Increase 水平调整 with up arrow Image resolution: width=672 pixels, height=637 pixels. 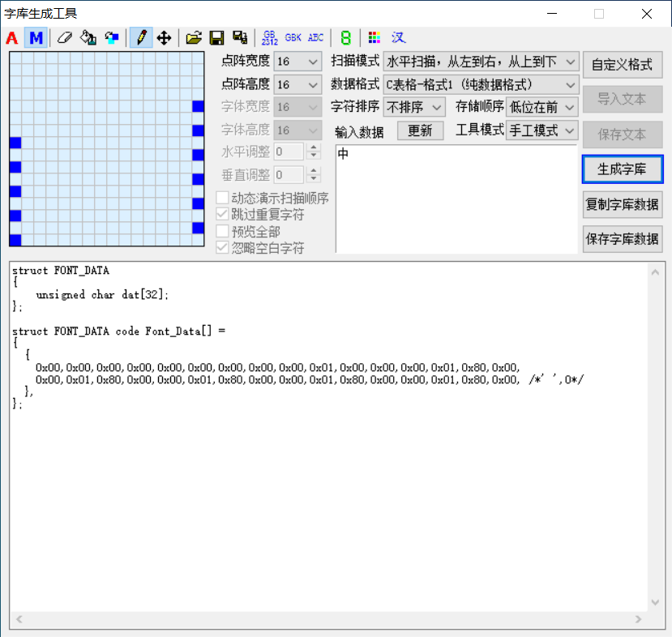(314, 147)
